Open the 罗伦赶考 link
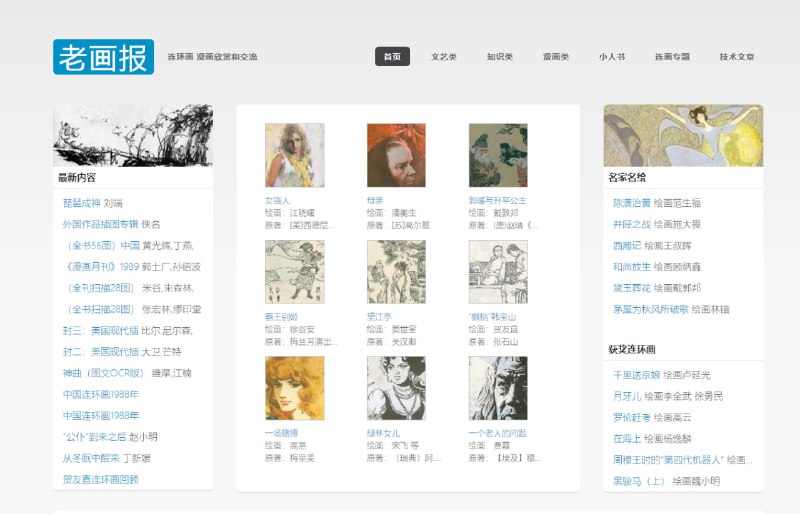The image size is (800, 514). [x=632, y=418]
